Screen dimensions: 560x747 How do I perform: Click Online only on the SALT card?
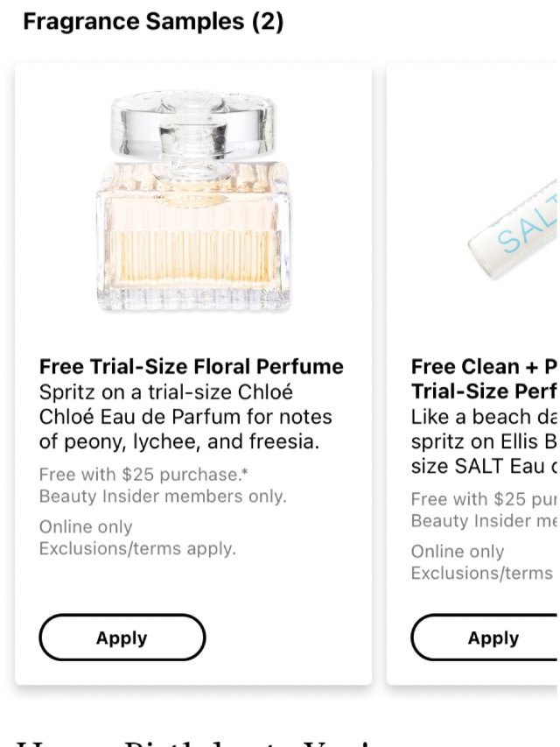point(458,552)
